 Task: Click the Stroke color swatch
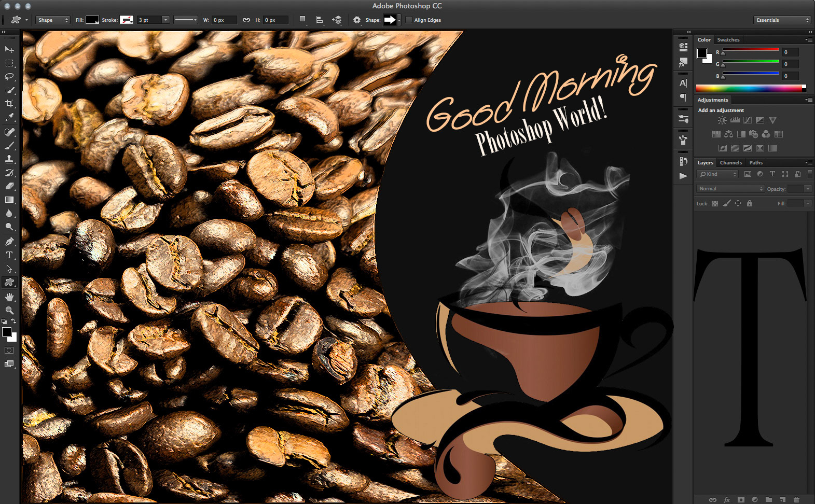[127, 20]
